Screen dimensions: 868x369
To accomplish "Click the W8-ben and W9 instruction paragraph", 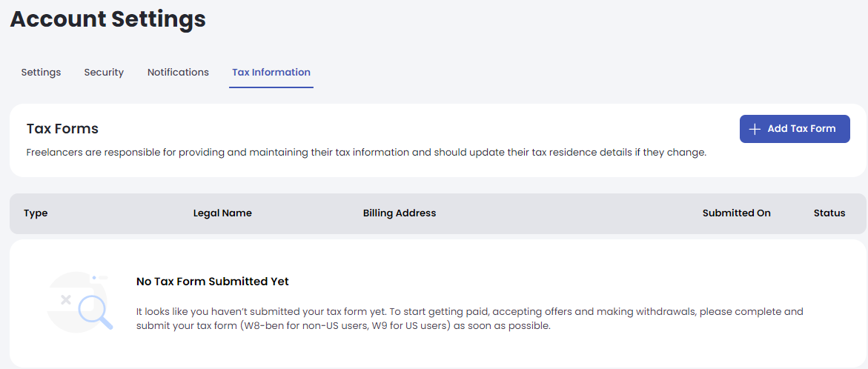I will pos(469,319).
